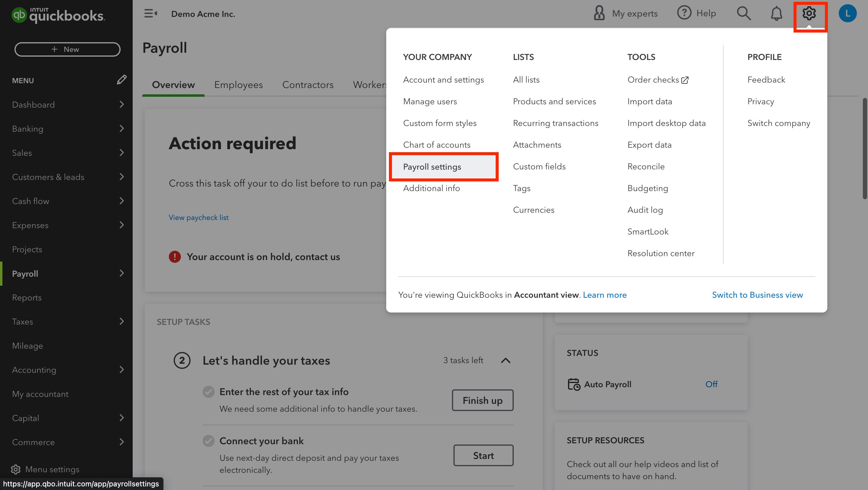Open Reports in the sidebar
868x490 pixels.
pyautogui.click(x=27, y=298)
